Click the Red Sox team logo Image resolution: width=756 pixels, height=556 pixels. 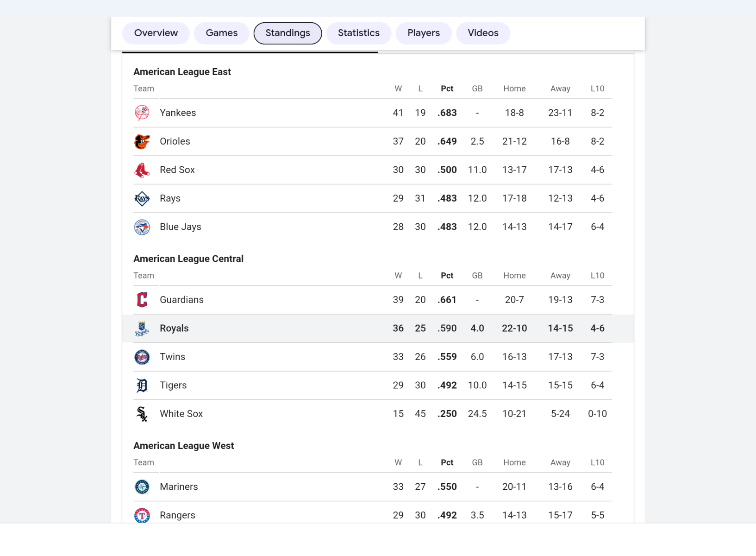coord(142,170)
